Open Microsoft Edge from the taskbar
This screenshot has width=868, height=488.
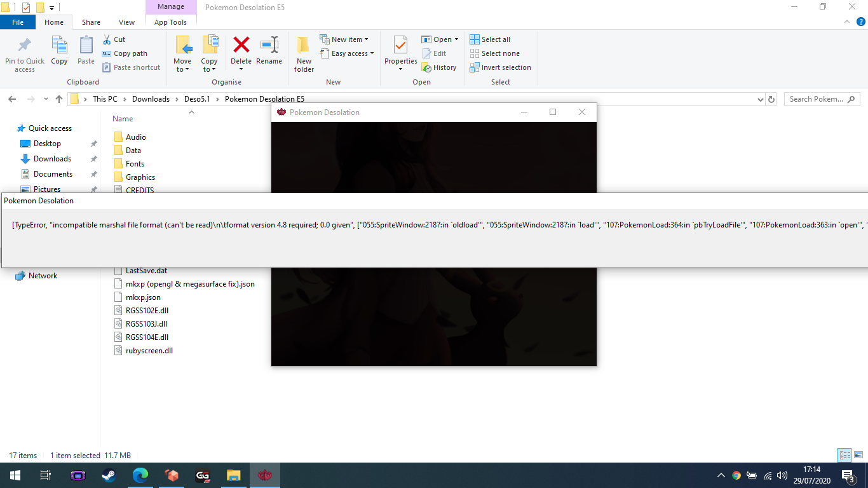coord(140,475)
